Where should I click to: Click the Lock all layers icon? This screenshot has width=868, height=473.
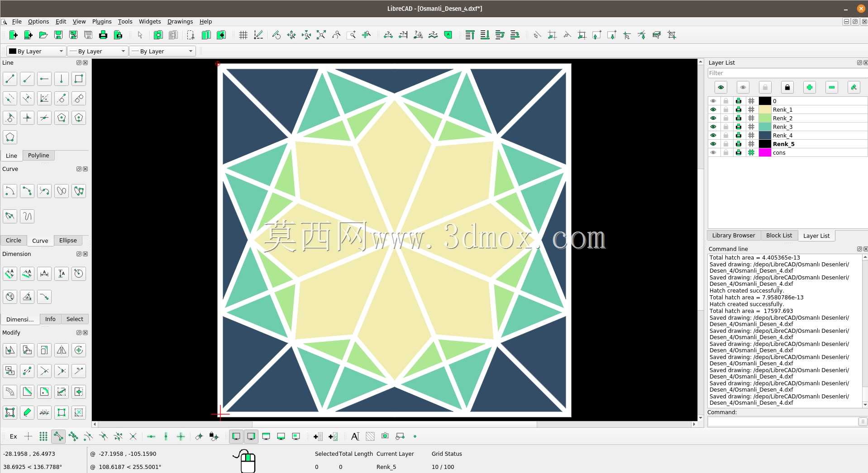click(x=787, y=87)
